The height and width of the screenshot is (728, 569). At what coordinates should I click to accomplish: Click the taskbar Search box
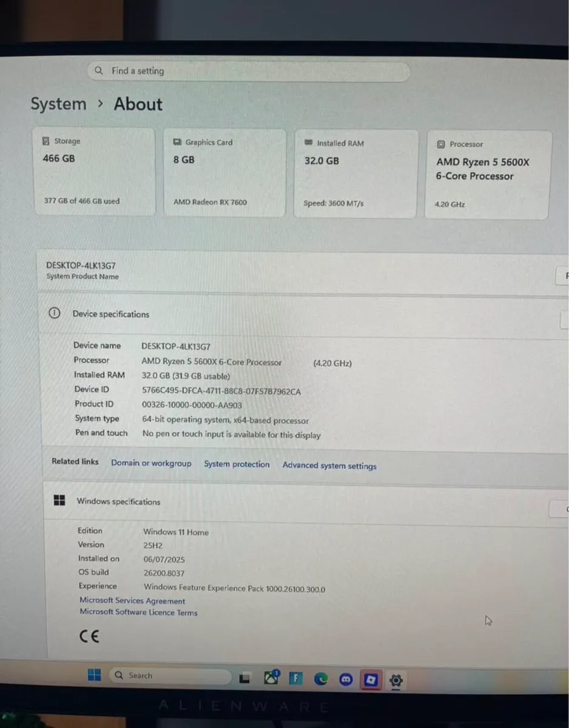(x=170, y=676)
